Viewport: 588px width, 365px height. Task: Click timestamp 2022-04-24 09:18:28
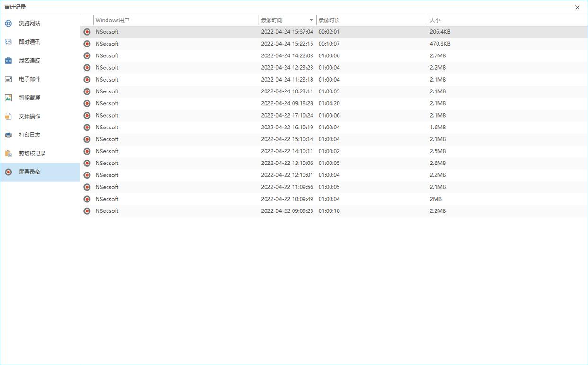point(287,103)
